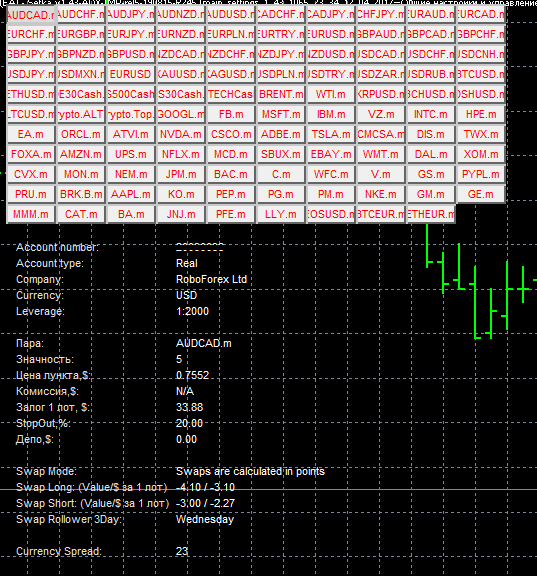537x576 pixels.
Task: Select the JPM.m button
Action: pyautogui.click(x=181, y=174)
